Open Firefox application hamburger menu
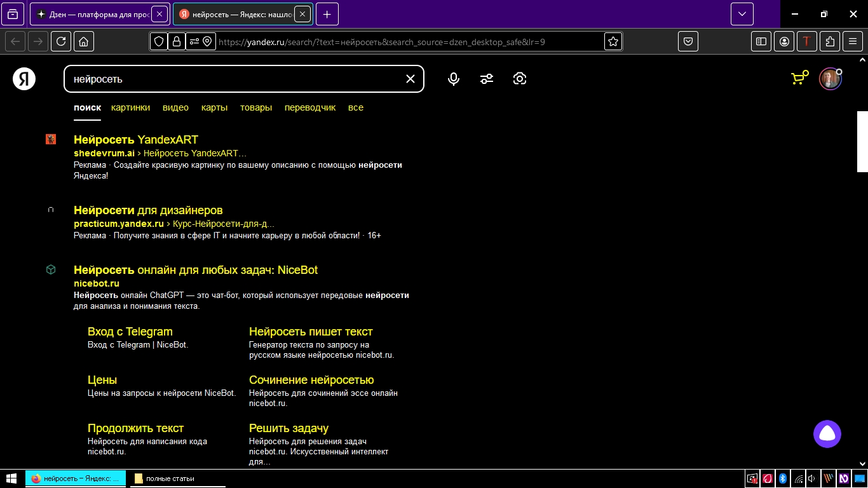 coord(853,41)
